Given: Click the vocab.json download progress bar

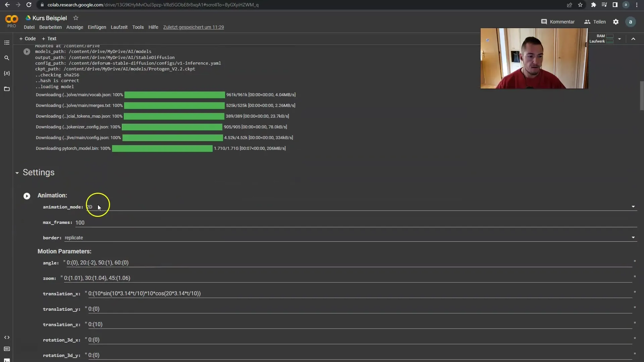Looking at the screenshot, I should 174,95.
